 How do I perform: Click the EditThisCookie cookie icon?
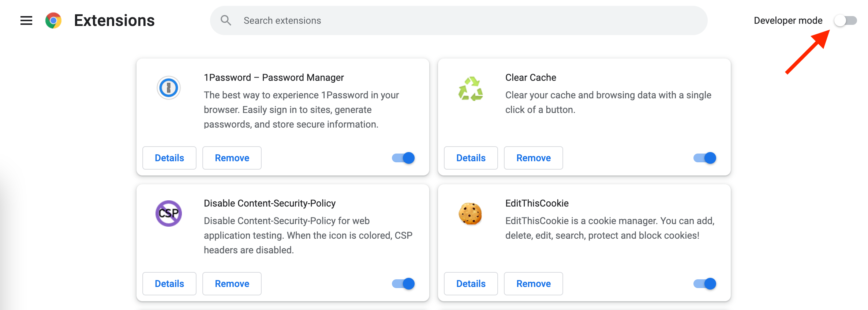[470, 213]
